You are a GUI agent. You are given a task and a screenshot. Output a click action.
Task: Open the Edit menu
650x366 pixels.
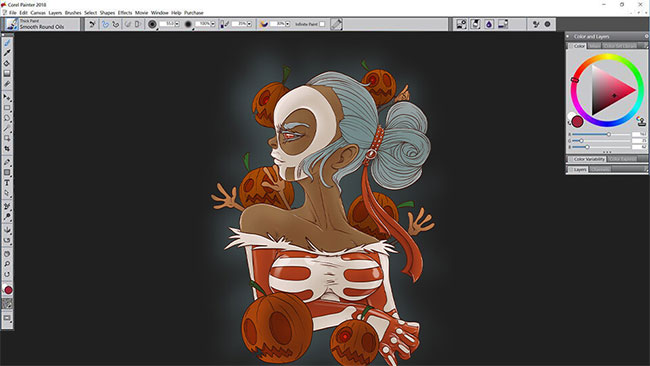(23, 13)
